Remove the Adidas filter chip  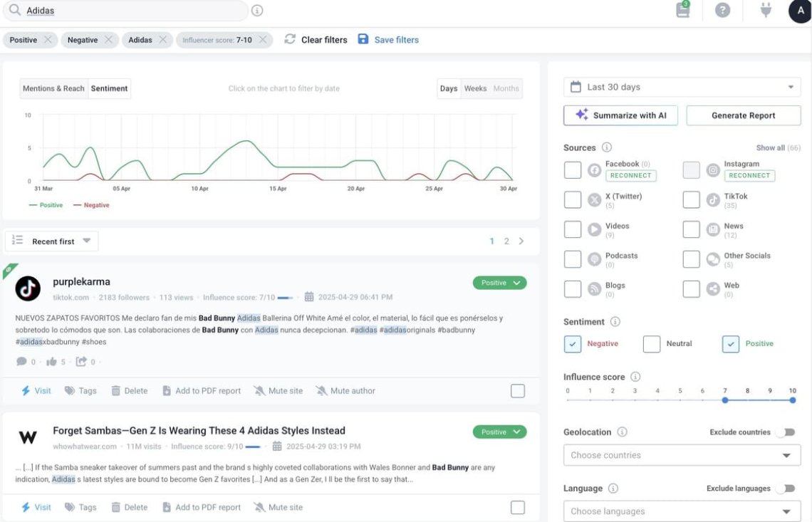click(162, 40)
